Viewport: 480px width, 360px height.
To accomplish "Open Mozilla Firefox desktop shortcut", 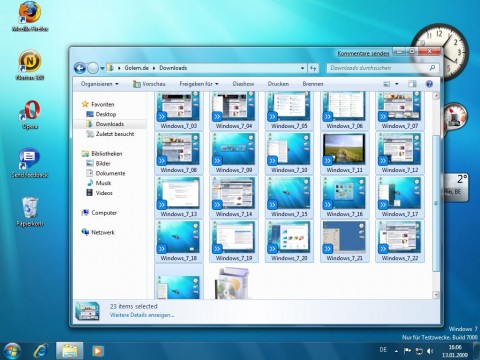I will coord(30,16).
